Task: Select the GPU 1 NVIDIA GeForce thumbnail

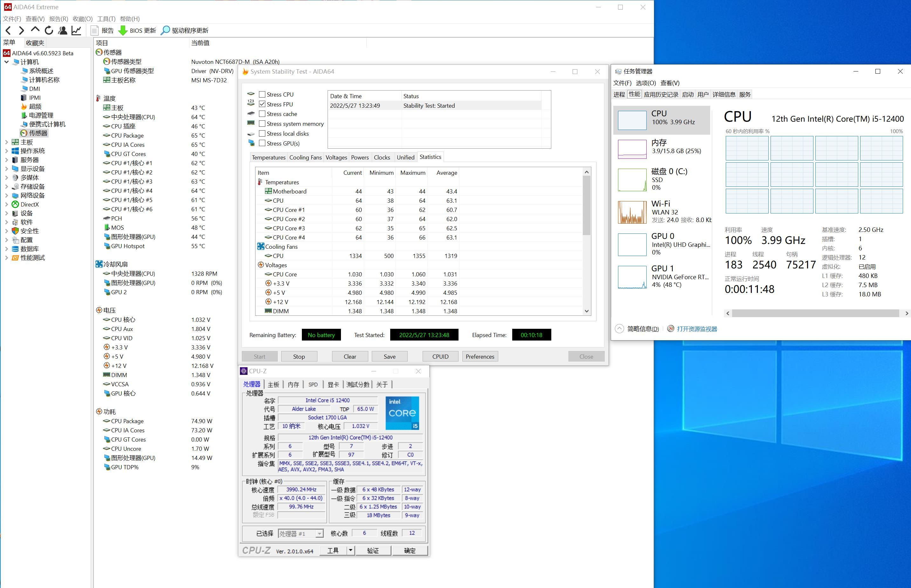Action: pos(632,277)
